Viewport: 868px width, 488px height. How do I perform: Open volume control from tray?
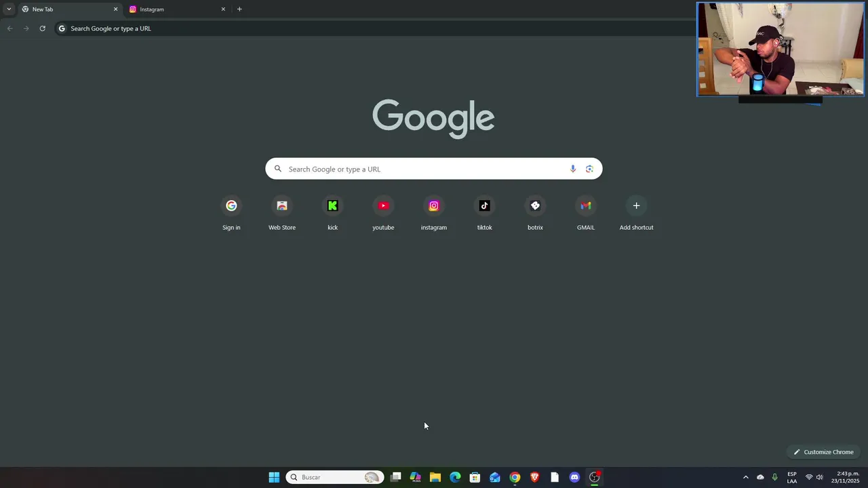(819, 477)
